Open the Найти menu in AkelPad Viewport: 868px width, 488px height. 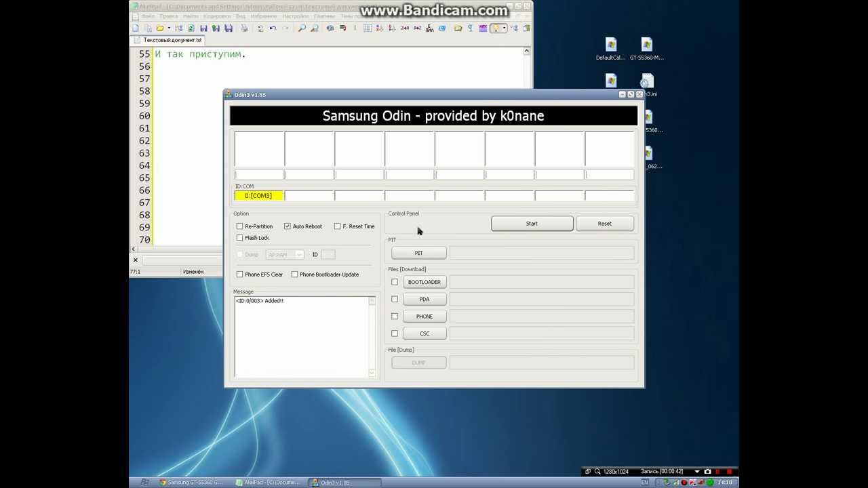coord(191,16)
